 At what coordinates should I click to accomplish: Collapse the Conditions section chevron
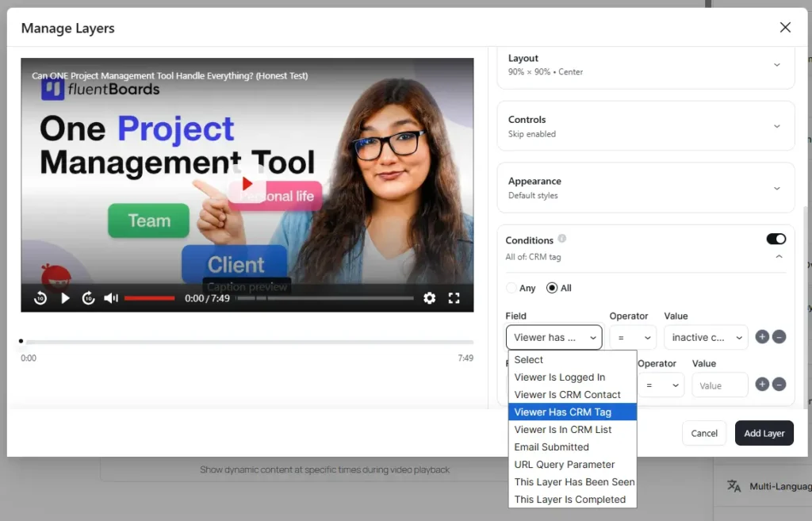779,257
